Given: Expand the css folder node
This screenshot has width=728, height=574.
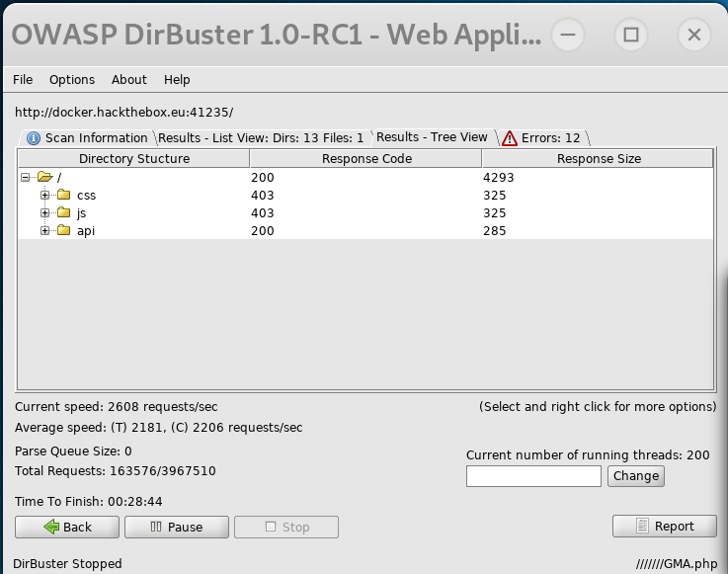Looking at the screenshot, I should [x=45, y=195].
